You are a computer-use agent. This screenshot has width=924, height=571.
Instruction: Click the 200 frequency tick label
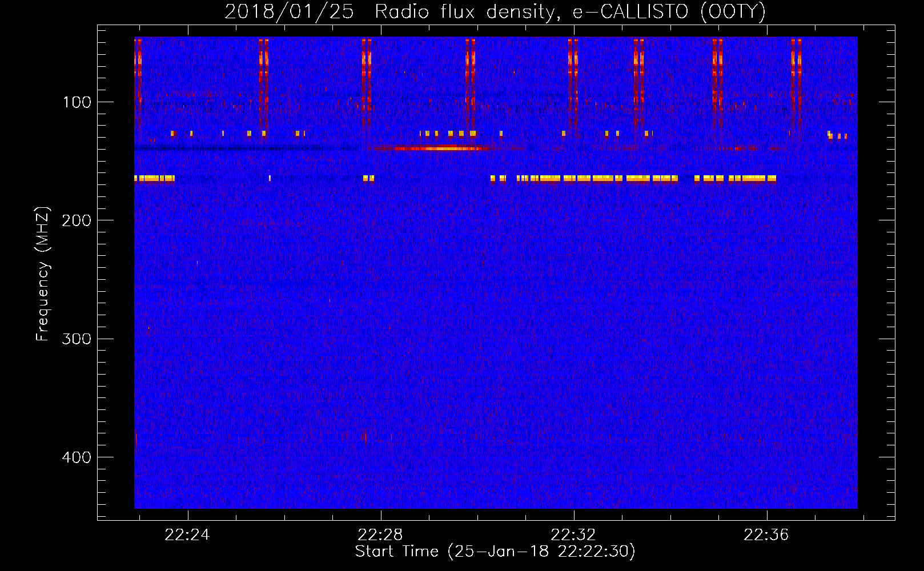(77, 220)
